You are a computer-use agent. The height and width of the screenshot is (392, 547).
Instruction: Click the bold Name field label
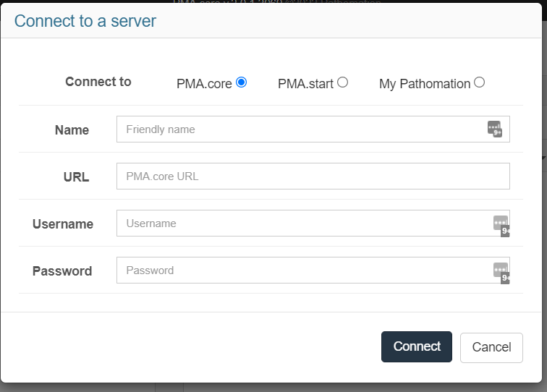coord(72,130)
